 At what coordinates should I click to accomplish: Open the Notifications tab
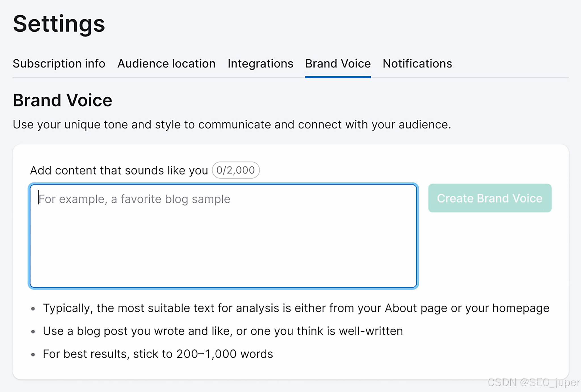click(x=417, y=64)
